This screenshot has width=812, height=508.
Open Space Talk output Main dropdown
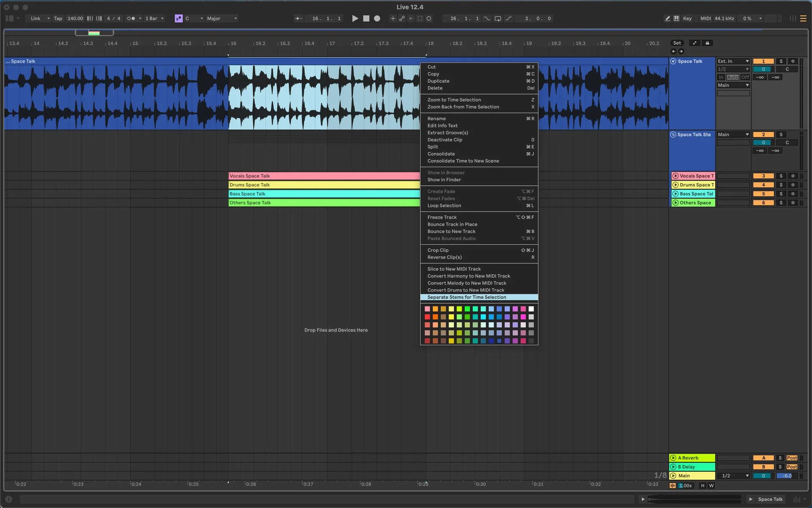coord(733,85)
